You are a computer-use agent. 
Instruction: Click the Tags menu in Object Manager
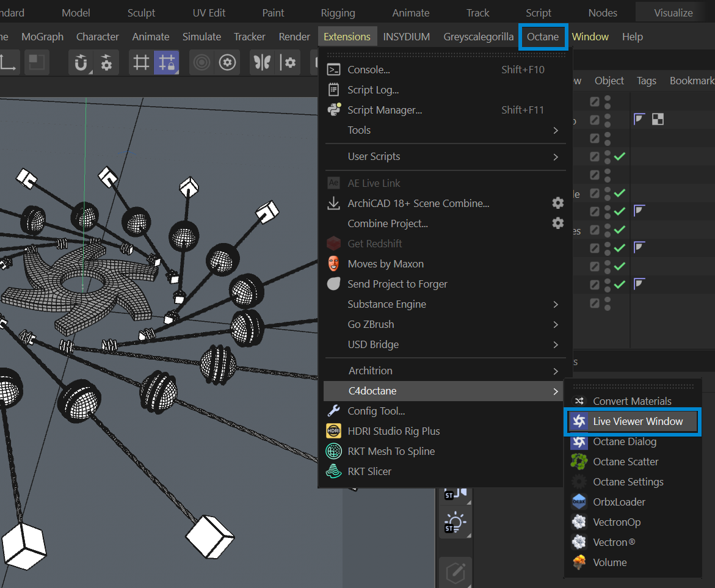pos(646,81)
